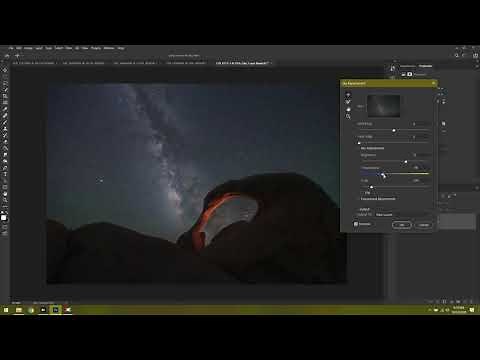The height and width of the screenshot is (360, 480).
Task: Open the Window menu
Action: pos(109,48)
